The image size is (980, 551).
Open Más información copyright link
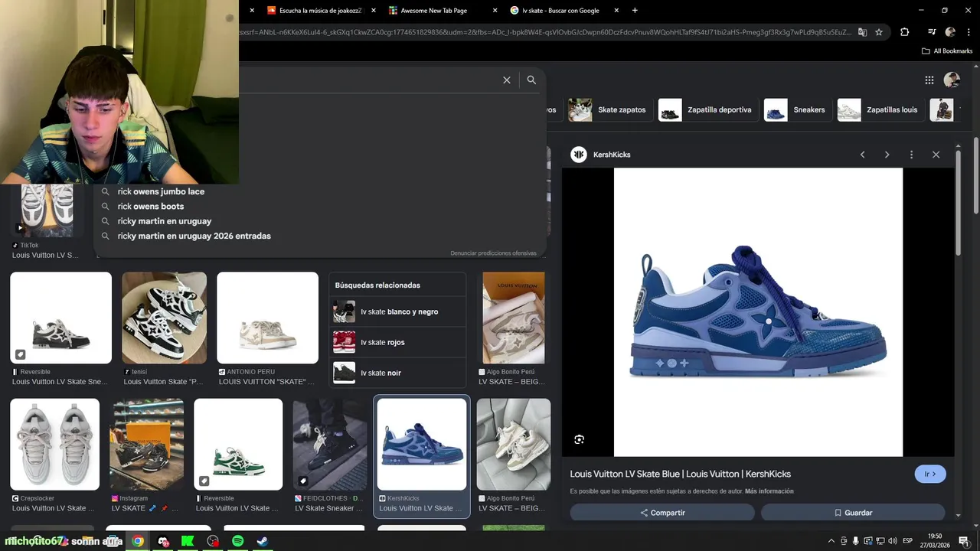[x=769, y=491]
